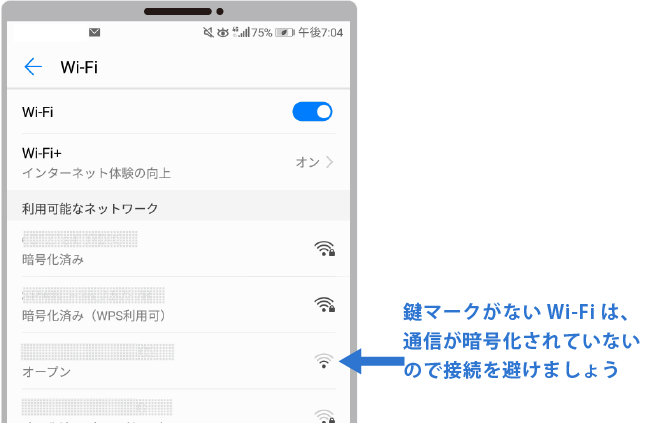Open Wi-Fi+ settings via the chevron arrow
The height and width of the screenshot is (423, 650).
pos(330,162)
